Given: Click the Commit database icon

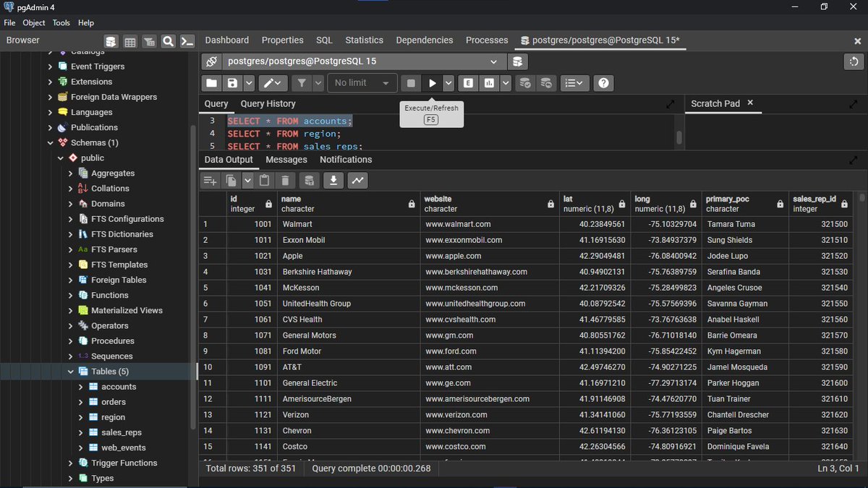Looking at the screenshot, I should (x=526, y=83).
